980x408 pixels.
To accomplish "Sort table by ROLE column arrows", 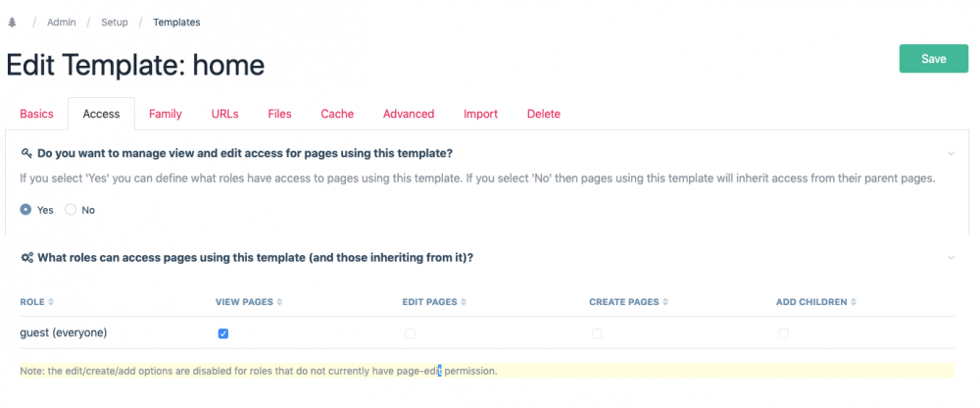I will [x=51, y=302].
